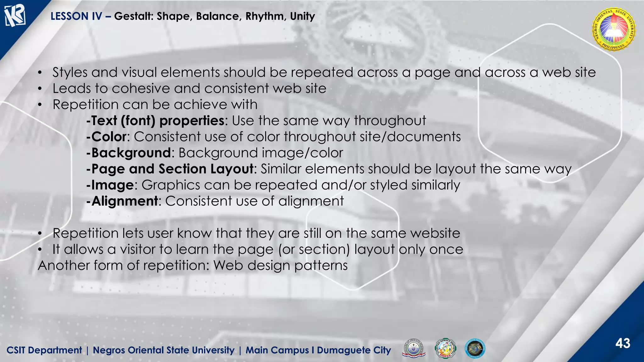Click the 'Another form of repetition' line

[192, 266]
